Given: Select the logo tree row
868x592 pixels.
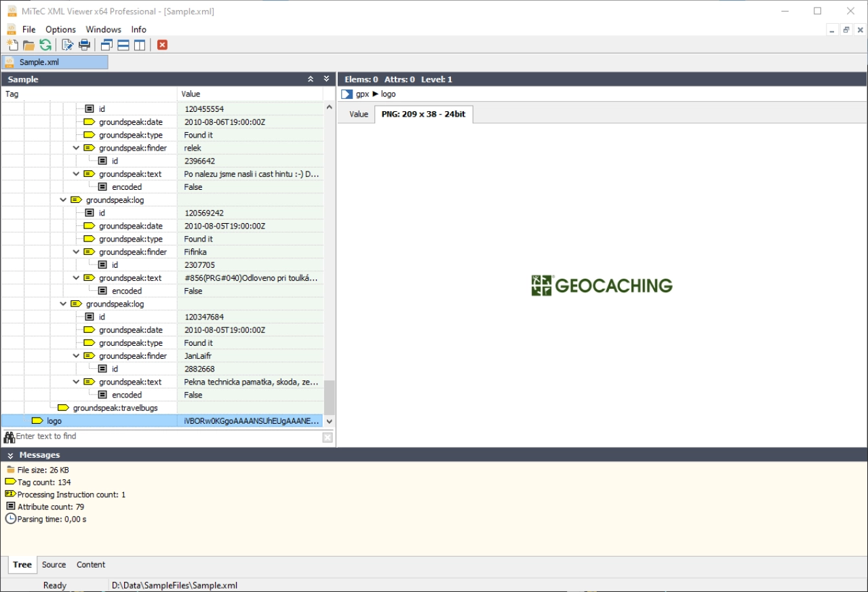Looking at the screenshot, I should (162, 421).
